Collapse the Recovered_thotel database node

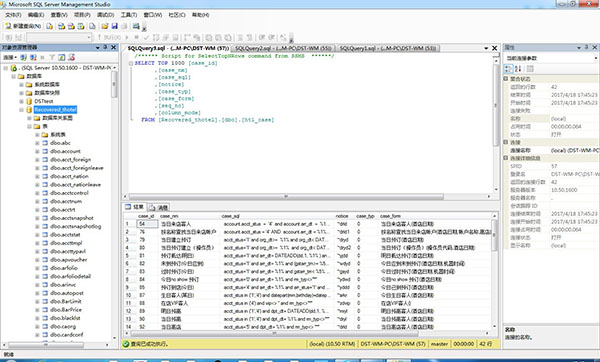click(x=21, y=110)
